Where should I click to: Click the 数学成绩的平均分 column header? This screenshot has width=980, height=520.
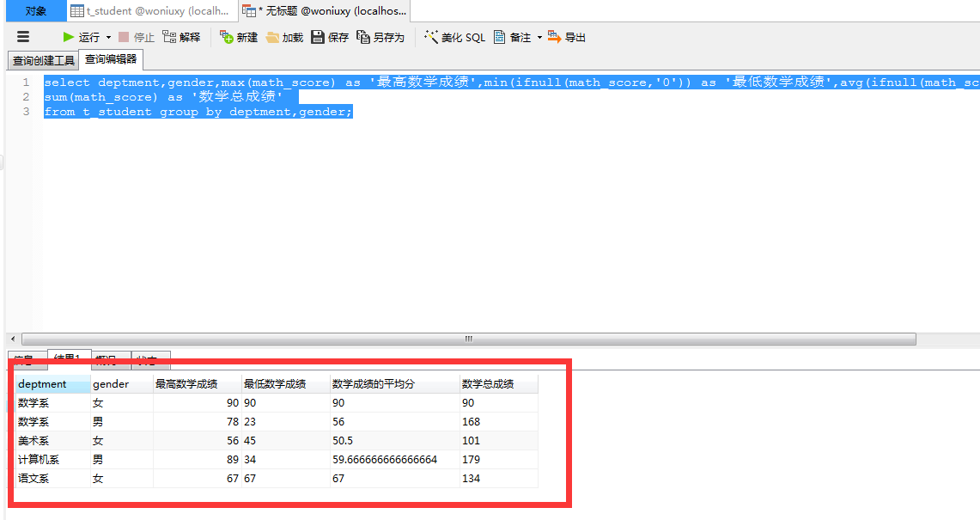[x=395, y=383]
